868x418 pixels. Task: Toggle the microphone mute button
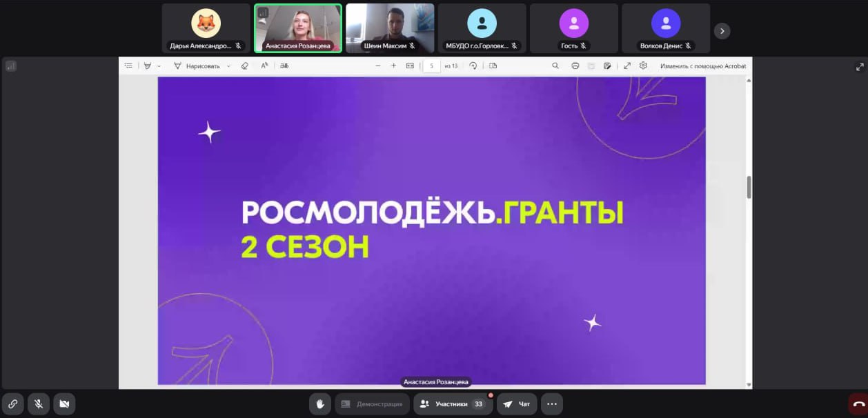pos(39,404)
